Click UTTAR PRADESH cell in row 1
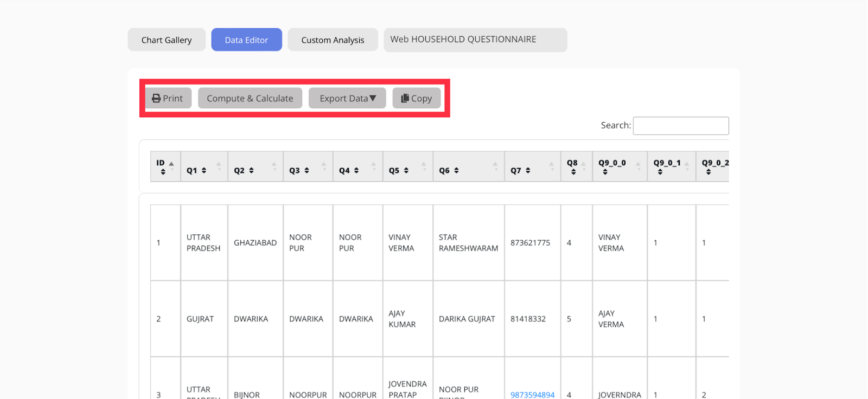This screenshot has width=868, height=399. click(204, 243)
